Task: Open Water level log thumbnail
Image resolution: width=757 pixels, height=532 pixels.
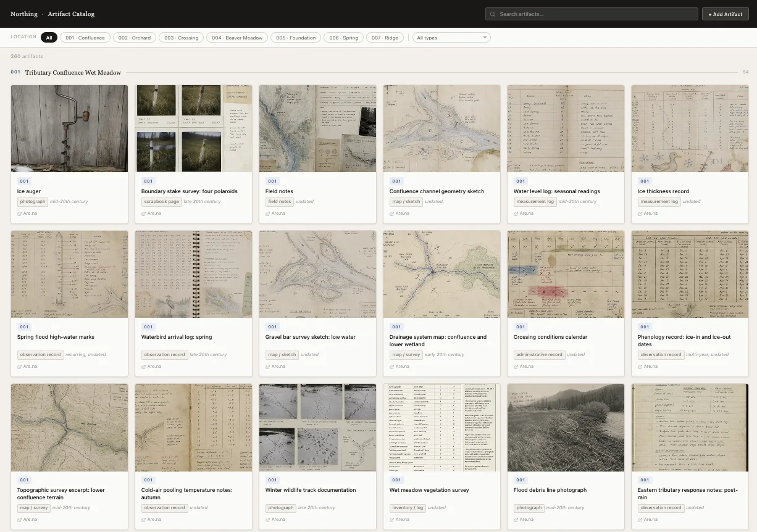Action: 566,128
